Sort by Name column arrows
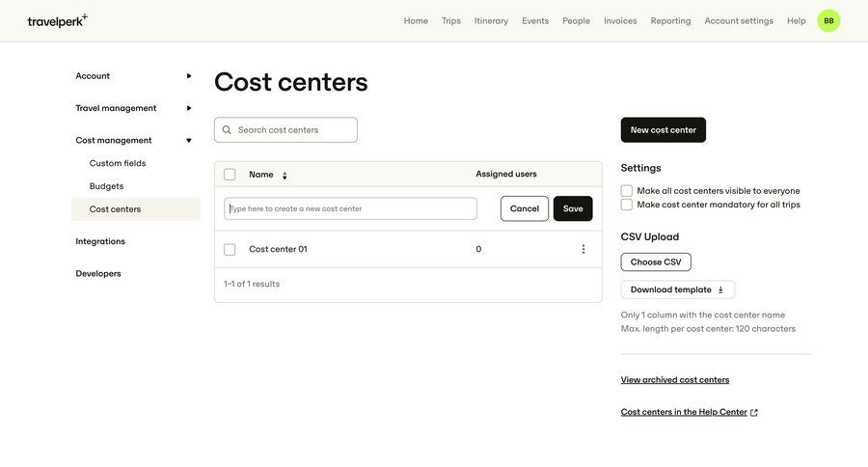 click(285, 175)
